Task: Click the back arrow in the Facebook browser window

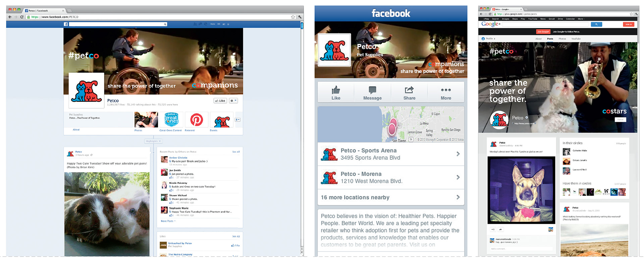Action: pyautogui.click(x=10, y=17)
